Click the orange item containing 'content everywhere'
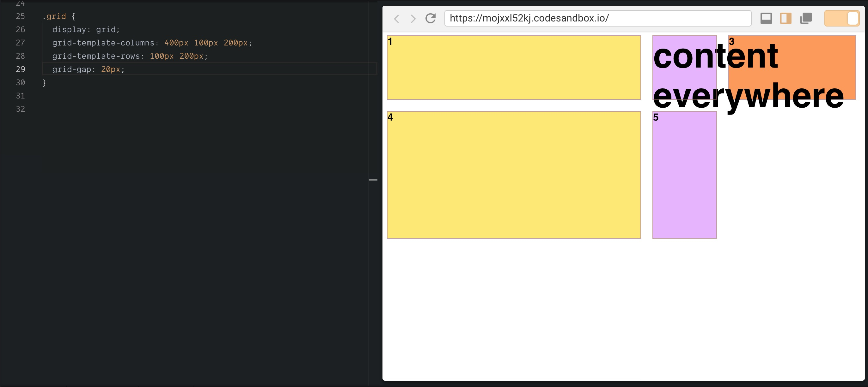 click(x=792, y=67)
